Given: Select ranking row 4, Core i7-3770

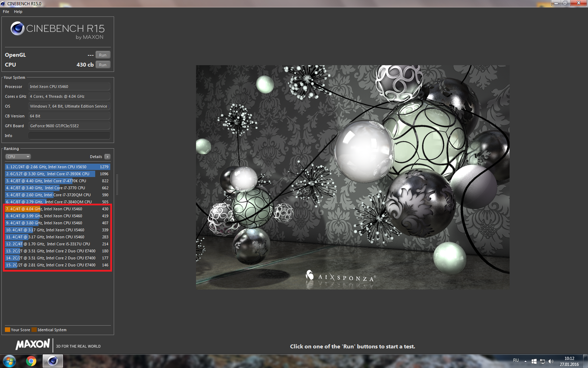Looking at the screenshot, I should (57, 188).
